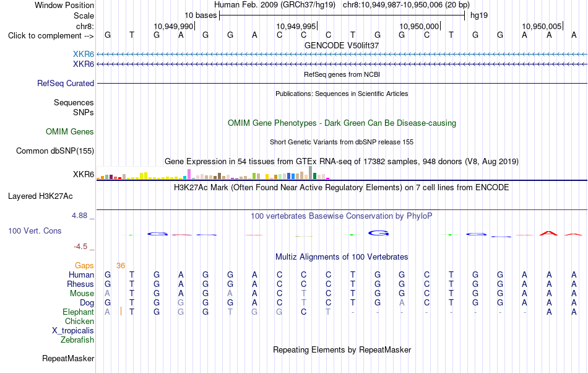
Task: Click the 10,950,005 position marker
Action: click(x=542, y=26)
